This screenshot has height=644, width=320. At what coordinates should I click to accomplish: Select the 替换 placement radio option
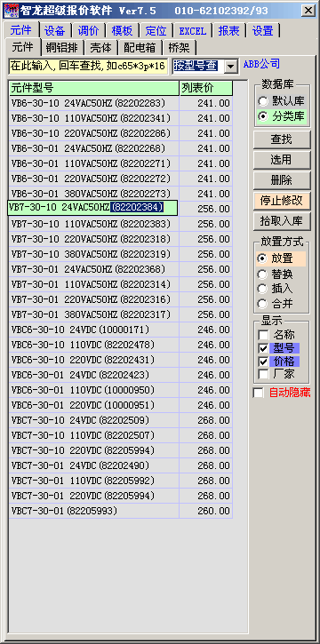[x=261, y=274]
